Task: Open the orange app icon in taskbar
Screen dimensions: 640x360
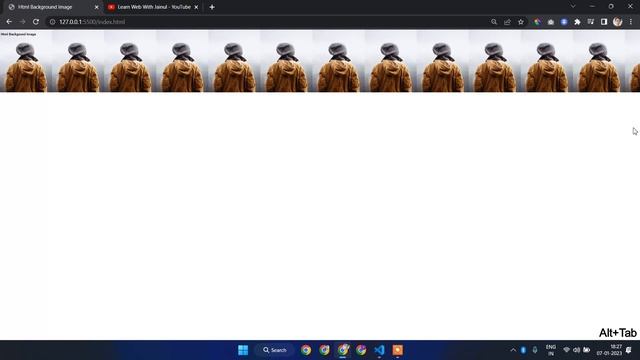Action: tap(398, 350)
